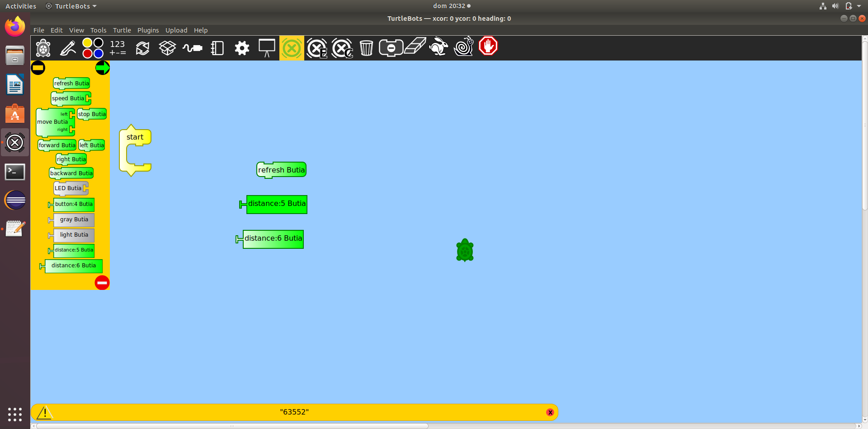868x429 pixels.
Task: Launch Firefox from the dock
Action: 15,27
